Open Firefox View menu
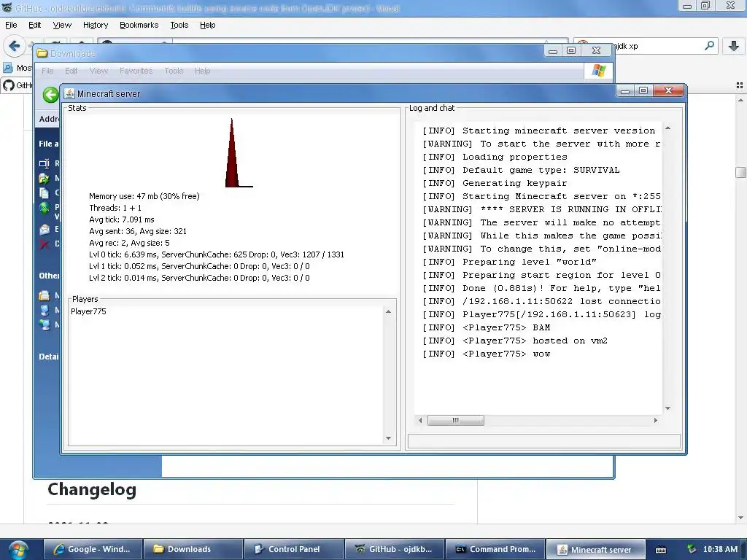 pyautogui.click(x=62, y=25)
